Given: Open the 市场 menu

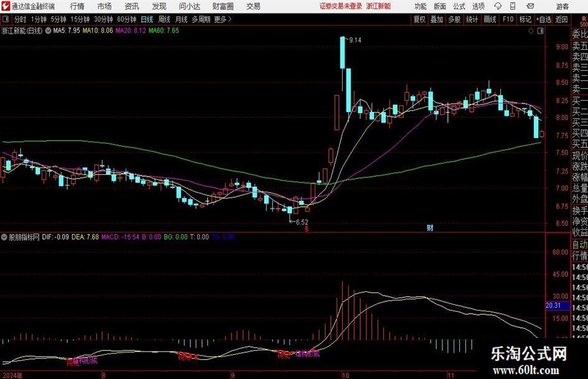Looking at the screenshot, I should pyautogui.click(x=105, y=6).
